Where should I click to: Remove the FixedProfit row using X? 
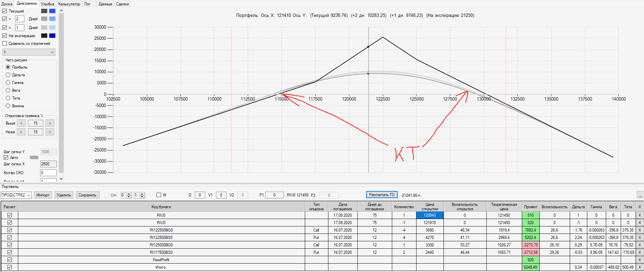coord(639,260)
